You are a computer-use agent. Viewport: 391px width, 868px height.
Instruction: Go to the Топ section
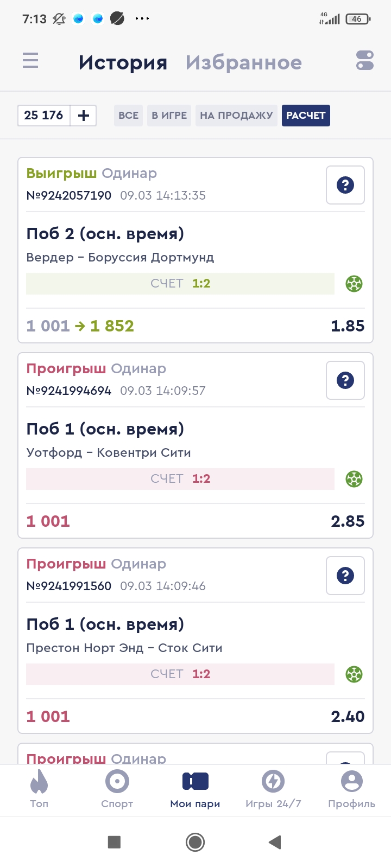pyautogui.click(x=39, y=789)
